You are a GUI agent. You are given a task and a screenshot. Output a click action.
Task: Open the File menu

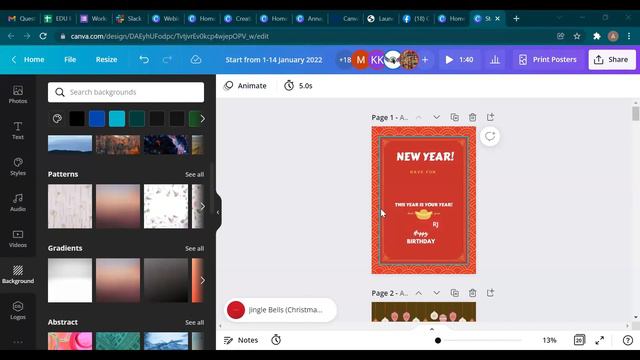[70, 60]
